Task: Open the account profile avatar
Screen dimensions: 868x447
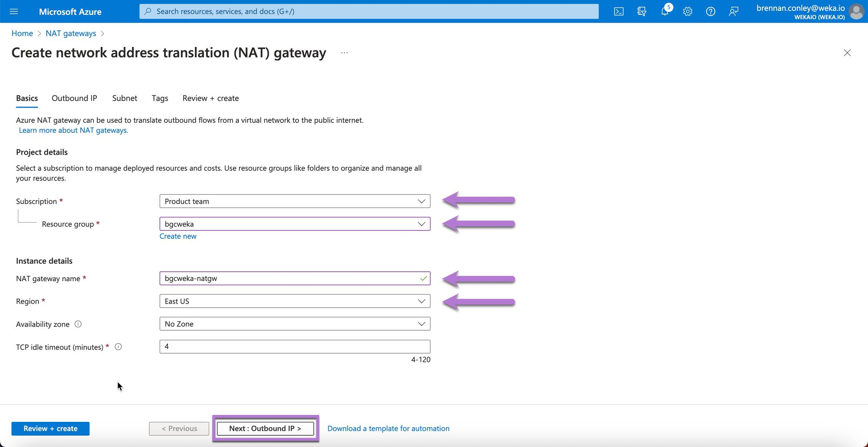Action: pos(856,11)
